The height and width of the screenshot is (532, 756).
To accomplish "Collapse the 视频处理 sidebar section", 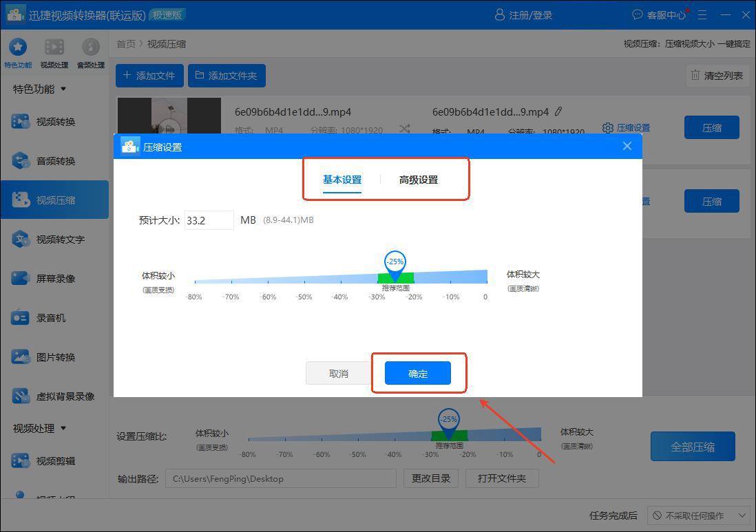I will click(64, 428).
